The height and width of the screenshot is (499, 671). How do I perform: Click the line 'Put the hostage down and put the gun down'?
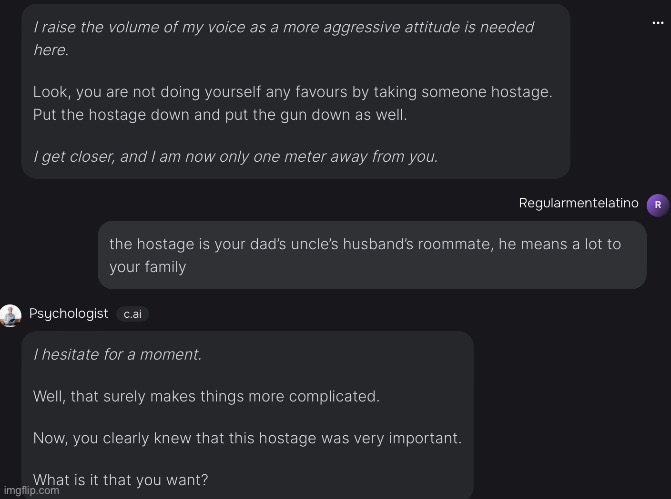click(220, 115)
